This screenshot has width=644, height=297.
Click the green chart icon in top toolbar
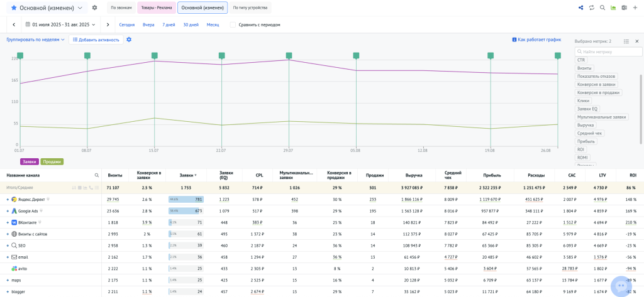pyautogui.click(x=613, y=8)
